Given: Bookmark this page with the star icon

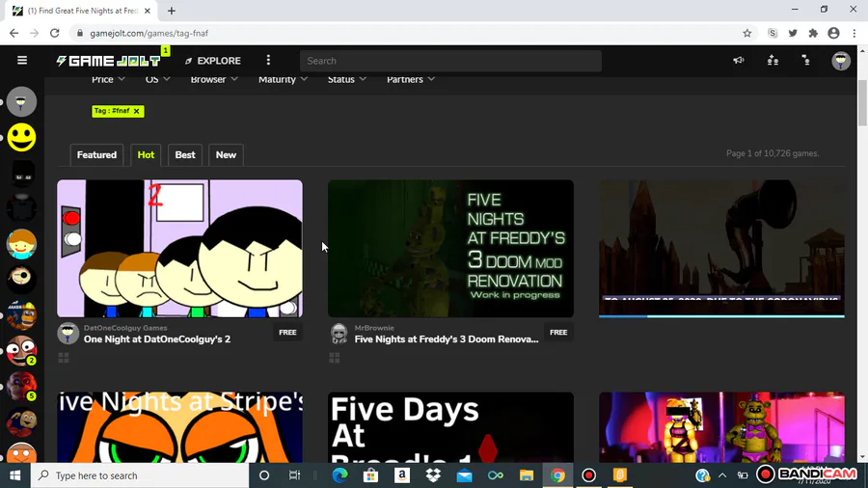Looking at the screenshot, I should [747, 33].
